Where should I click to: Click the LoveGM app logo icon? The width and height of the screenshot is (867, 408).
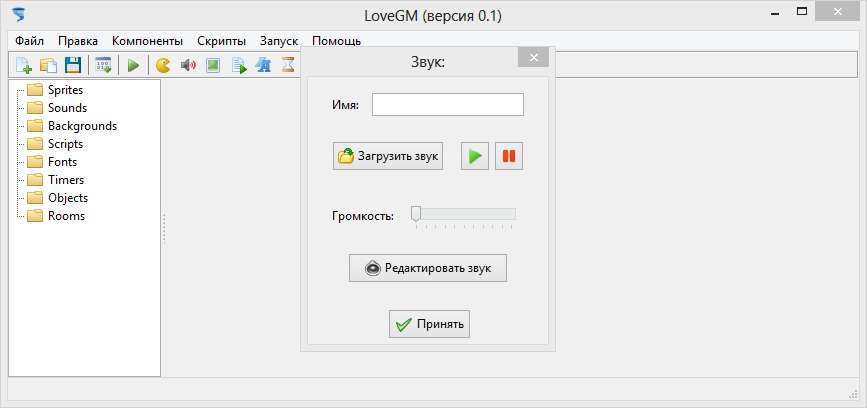click(19, 15)
